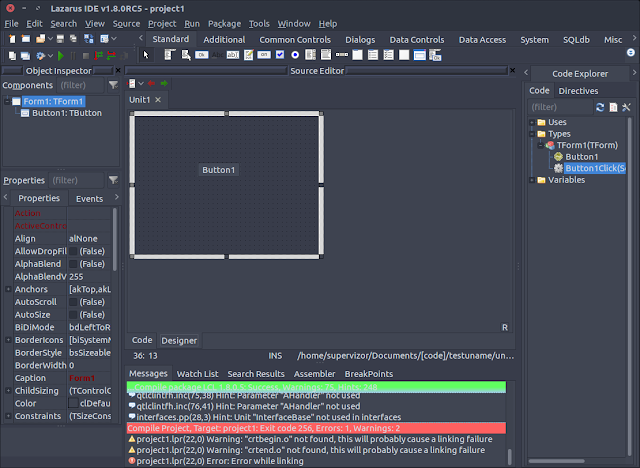Toggle the AutoScroll property checkbox
This screenshot has height=468, width=640.
click(73, 302)
